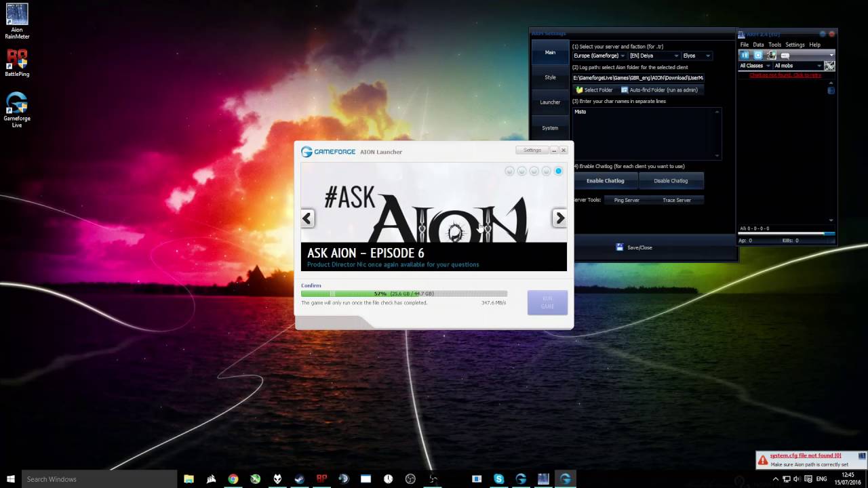Show previous news slide in launcher
This screenshot has height=488, width=868.
coord(307,218)
